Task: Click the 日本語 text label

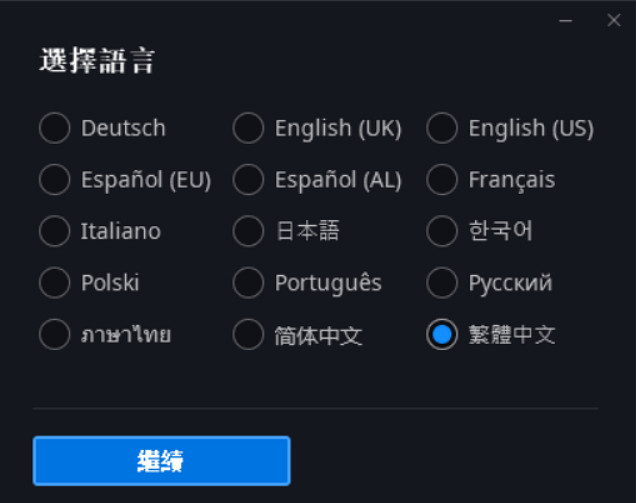Action: (x=307, y=231)
